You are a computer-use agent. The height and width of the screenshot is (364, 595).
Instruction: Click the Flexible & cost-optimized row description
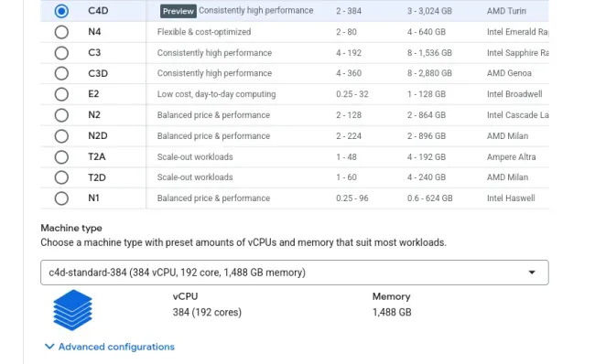pyautogui.click(x=204, y=32)
